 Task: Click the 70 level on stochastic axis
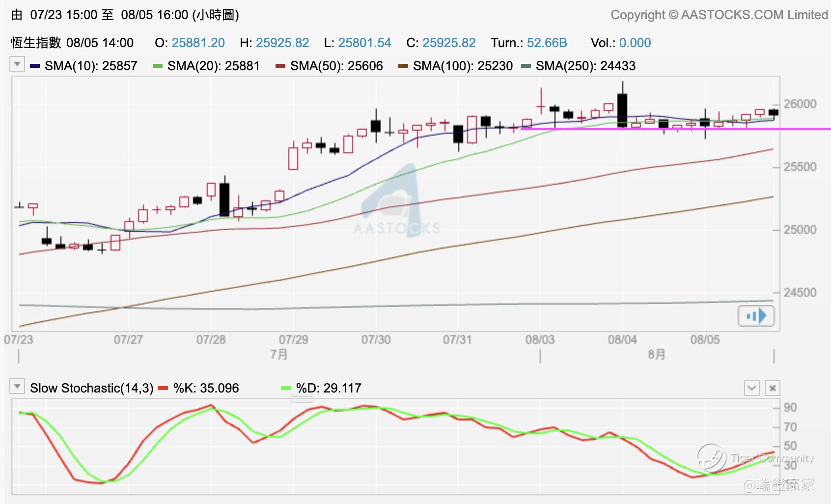(x=790, y=427)
